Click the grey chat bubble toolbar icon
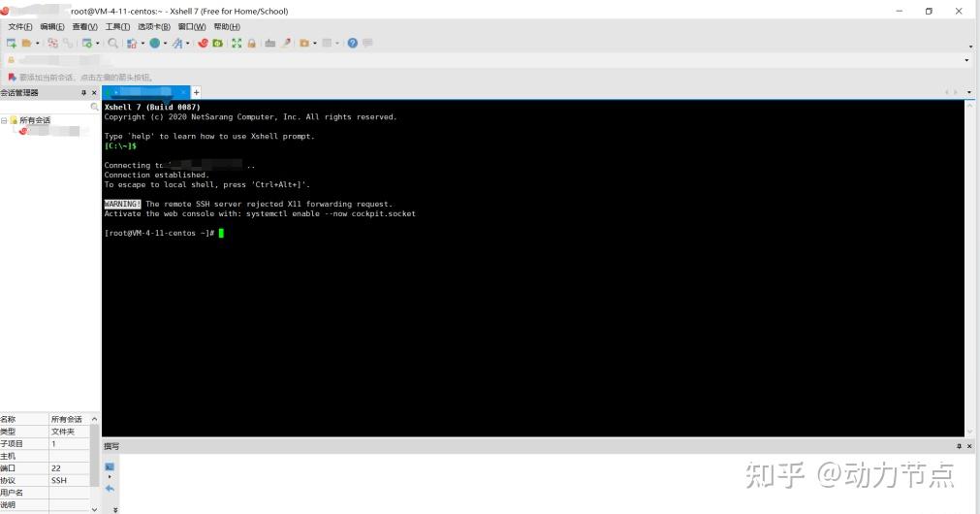The height and width of the screenshot is (514, 980). tap(367, 43)
